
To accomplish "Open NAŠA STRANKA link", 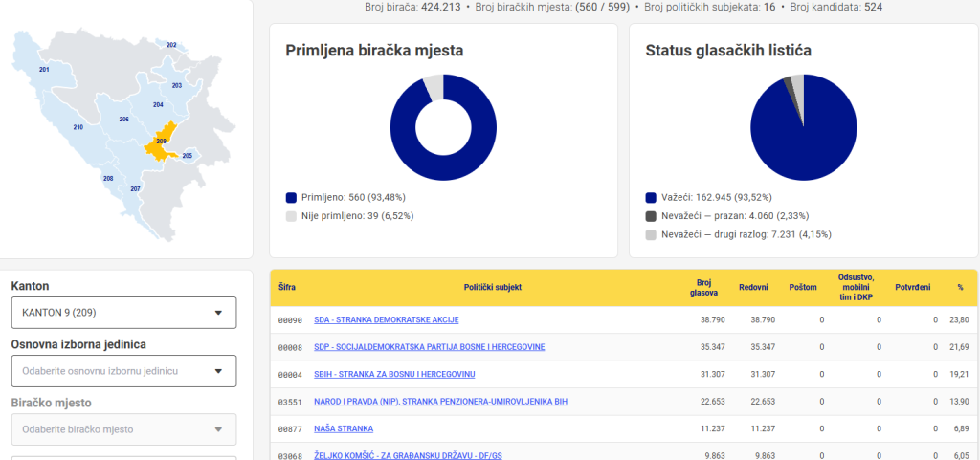I will (344, 428).
